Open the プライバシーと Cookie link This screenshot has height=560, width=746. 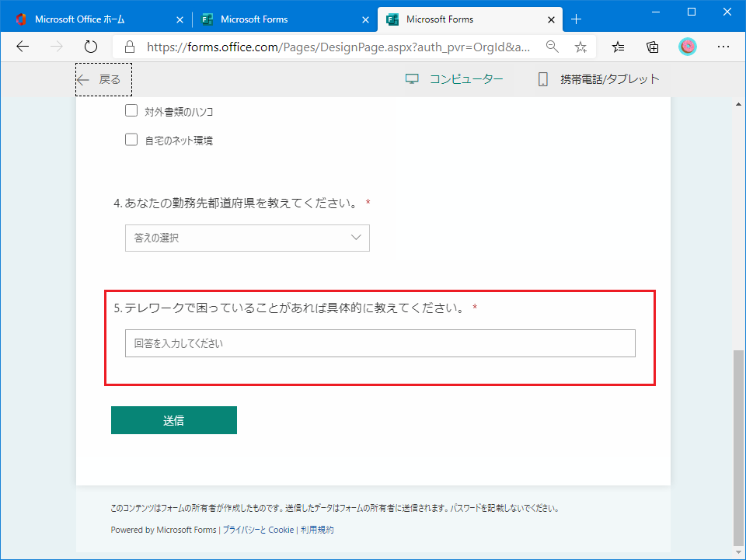[x=258, y=530]
